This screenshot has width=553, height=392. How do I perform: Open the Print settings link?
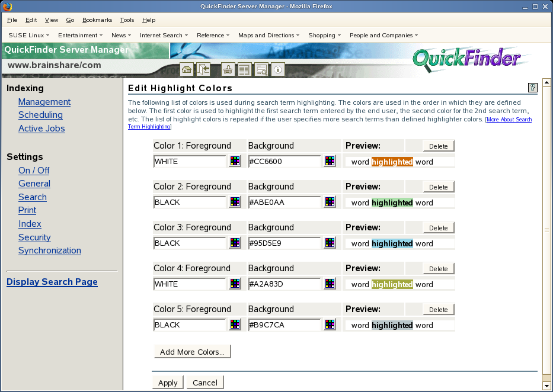click(27, 210)
